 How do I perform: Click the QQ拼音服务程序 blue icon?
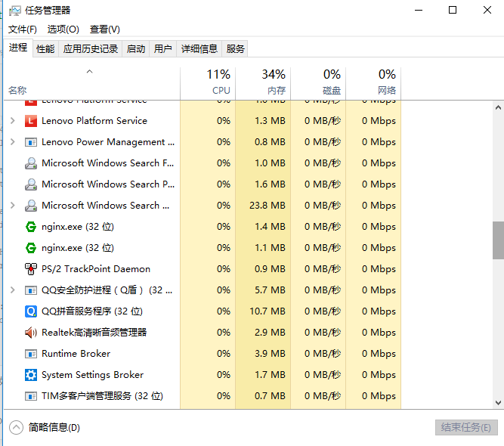(x=31, y=311)
